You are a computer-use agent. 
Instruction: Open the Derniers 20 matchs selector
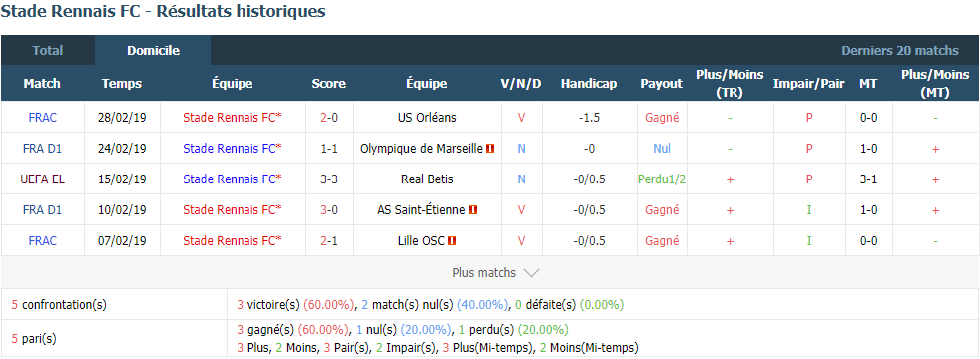click(x=900, y=51)
